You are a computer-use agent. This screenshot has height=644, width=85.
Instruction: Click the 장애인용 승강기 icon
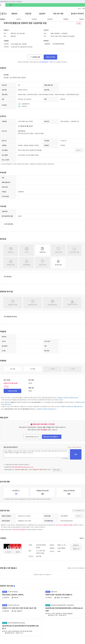[x=32, y=303]
